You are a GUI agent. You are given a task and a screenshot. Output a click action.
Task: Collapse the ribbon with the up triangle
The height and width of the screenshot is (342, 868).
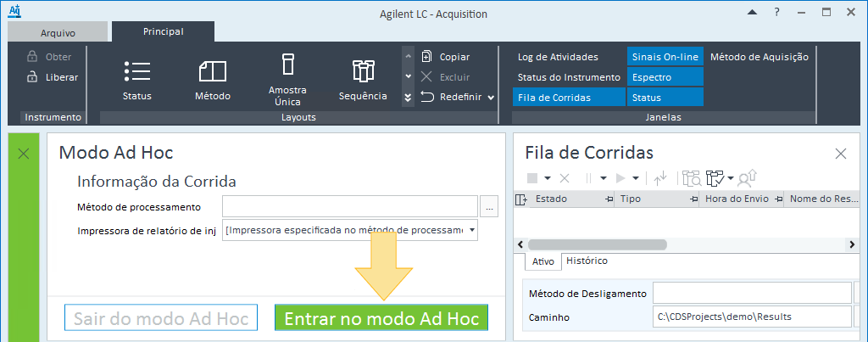pos(752,12)
